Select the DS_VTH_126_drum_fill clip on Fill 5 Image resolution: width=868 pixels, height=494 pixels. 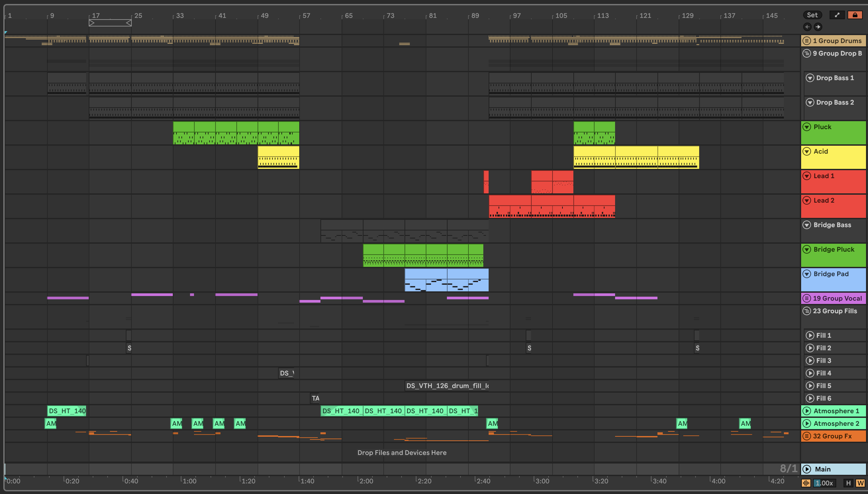point(446,386)
